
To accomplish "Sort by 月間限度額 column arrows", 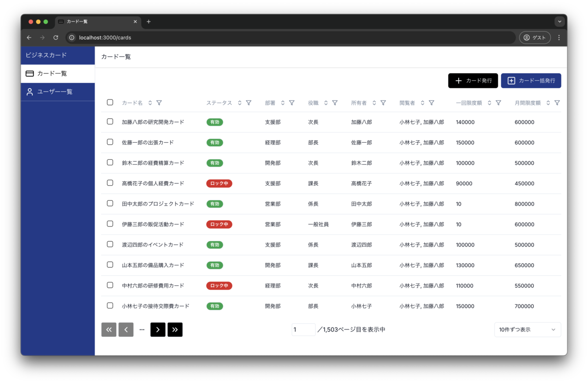I will click(548, 103).
